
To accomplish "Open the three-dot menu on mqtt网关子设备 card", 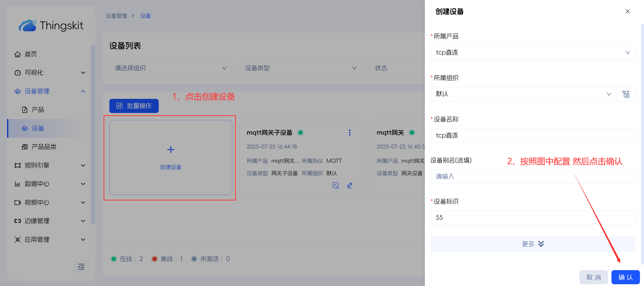I will 349,133.
